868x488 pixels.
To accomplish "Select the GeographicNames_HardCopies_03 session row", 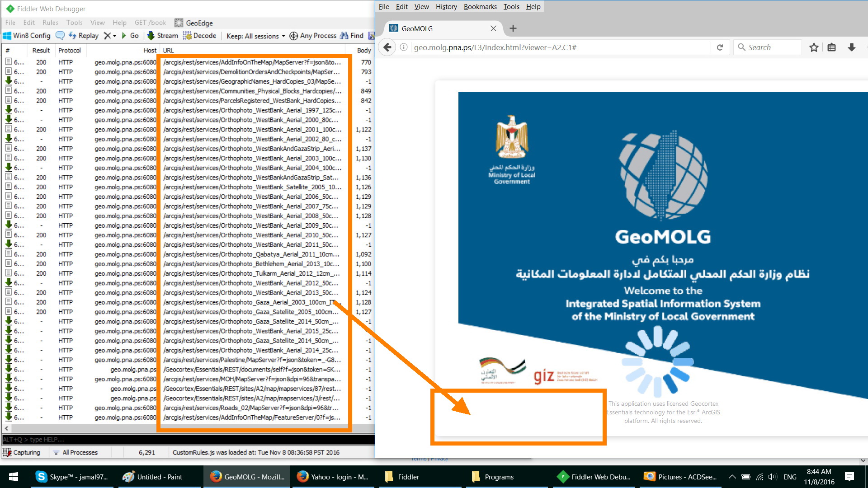I will click(188, 81).
